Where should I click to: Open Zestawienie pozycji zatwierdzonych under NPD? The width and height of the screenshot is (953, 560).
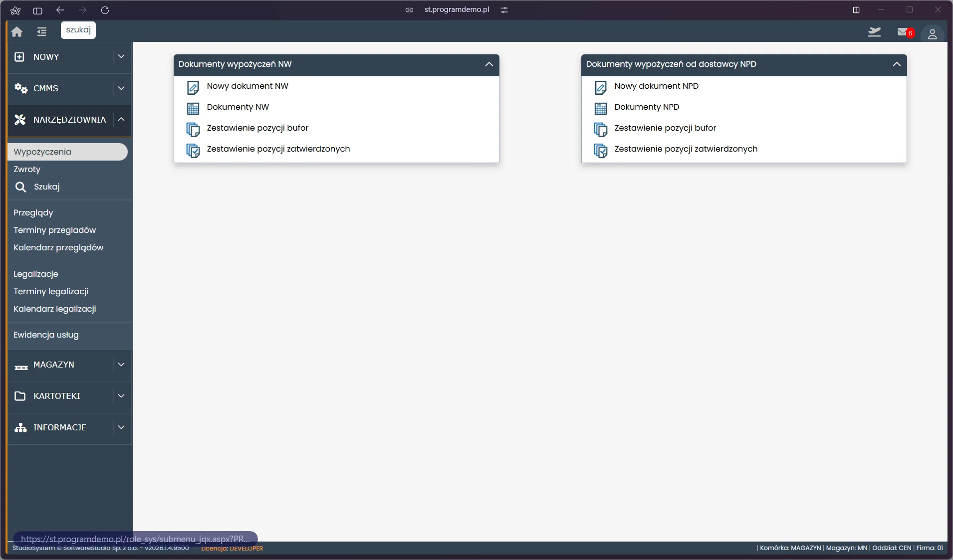point(686,149)
